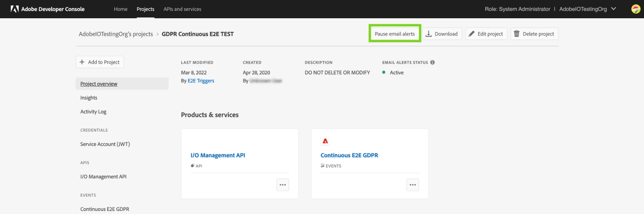Screen dimensions: 644x214
Task: Go to AdobeIOTestingOrg's projects breadcrumb
Action: pyautogui.click(x=116, y=34)
